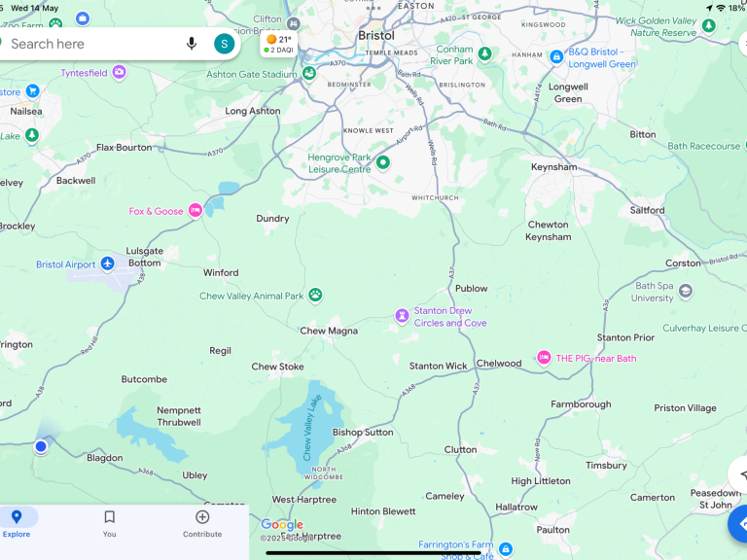Viewport: 747px width, 560px height.
Task: Open Hengrove Park Leisure Centre marker
Action: 383,162
